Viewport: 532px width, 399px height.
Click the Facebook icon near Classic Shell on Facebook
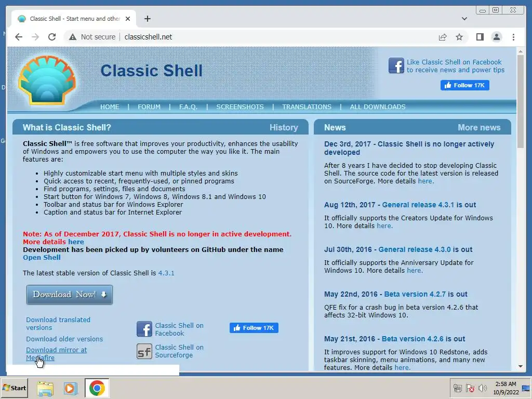pyautogui.click(x=144, y=329)
